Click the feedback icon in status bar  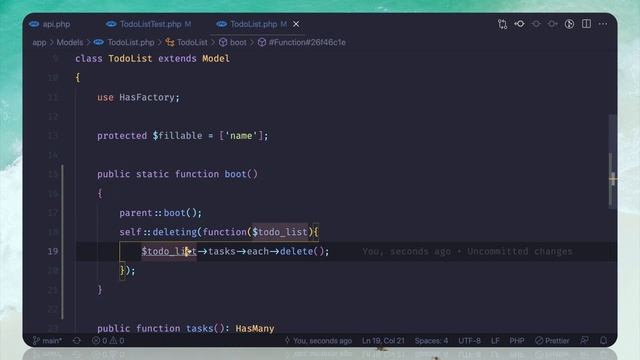click(584, 340)
